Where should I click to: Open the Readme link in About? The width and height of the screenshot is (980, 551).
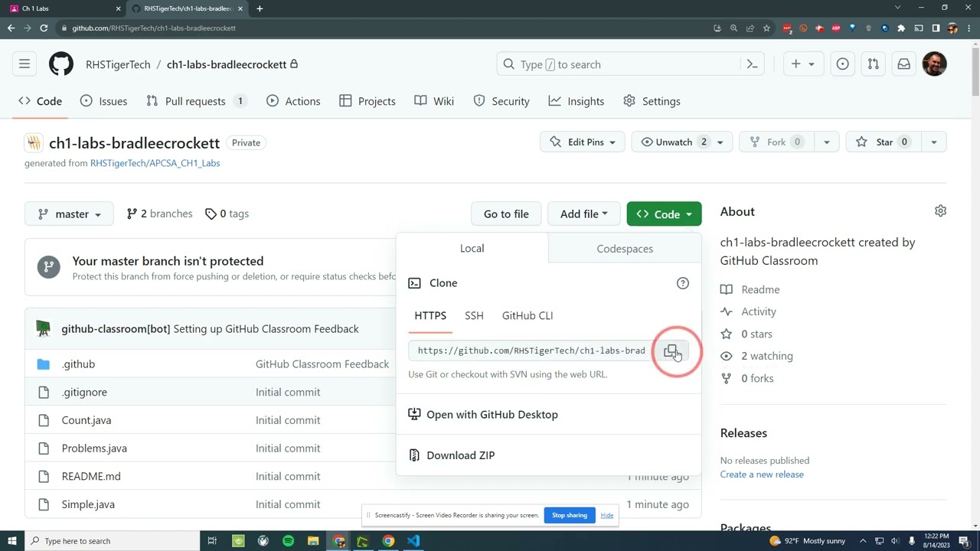coord(760,289)
